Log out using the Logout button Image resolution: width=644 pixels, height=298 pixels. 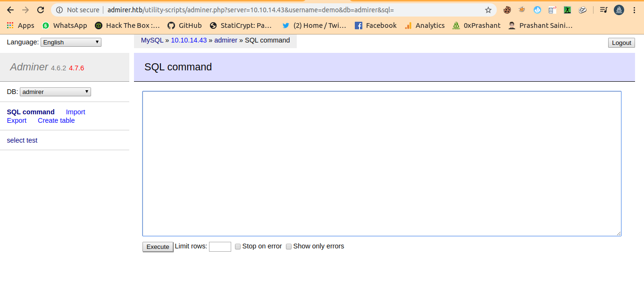pyautogui.click(x=621, y=43)
